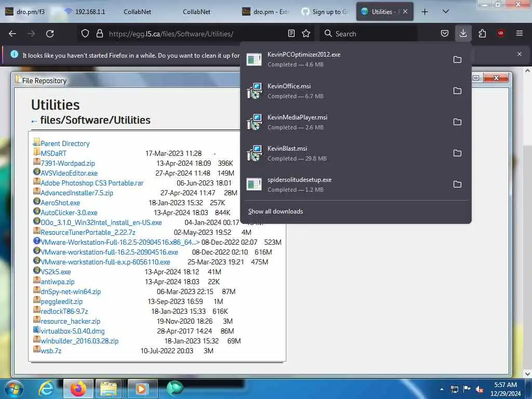Download VMware-workstation-full-e.x.p-6056110.exe
This screenshot has width=532, height=399.
click(x=105, y=262)
